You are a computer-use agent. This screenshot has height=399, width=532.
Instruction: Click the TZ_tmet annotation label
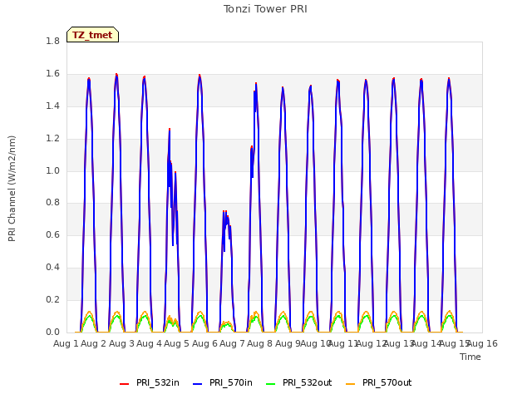click(x=92, y=35)
